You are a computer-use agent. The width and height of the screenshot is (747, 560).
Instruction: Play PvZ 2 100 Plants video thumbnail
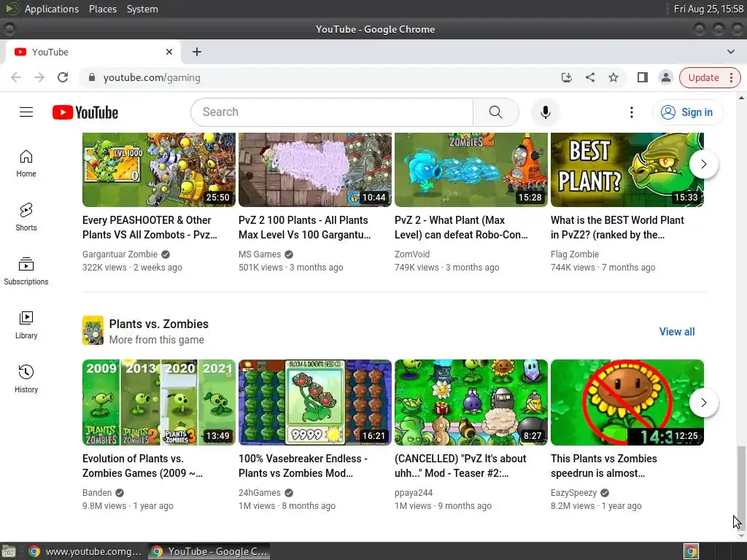(315, 169)
